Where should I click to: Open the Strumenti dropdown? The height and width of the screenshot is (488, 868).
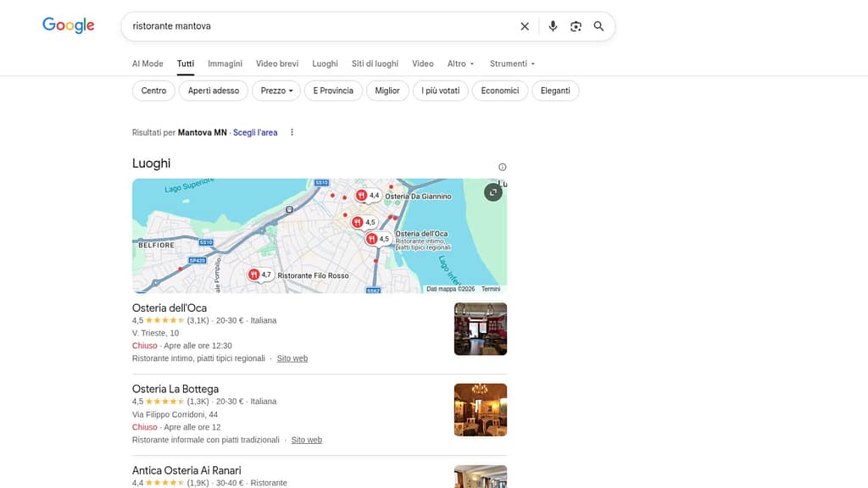[x=512, y=64]
